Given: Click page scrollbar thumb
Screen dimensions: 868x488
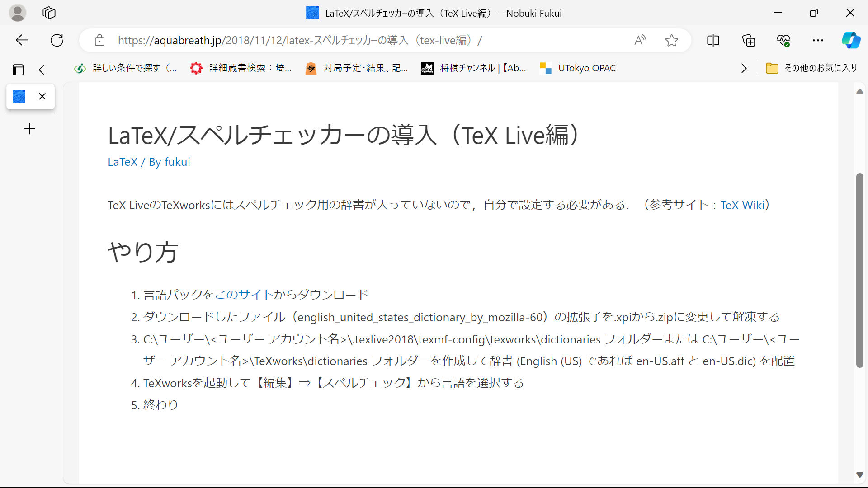Looking at the screenshot, I should coord(860,270).
